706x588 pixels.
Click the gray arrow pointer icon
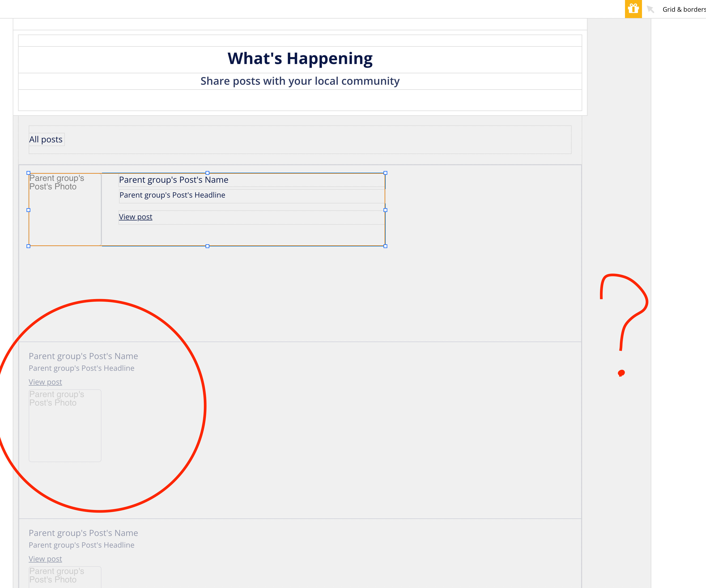650,9
